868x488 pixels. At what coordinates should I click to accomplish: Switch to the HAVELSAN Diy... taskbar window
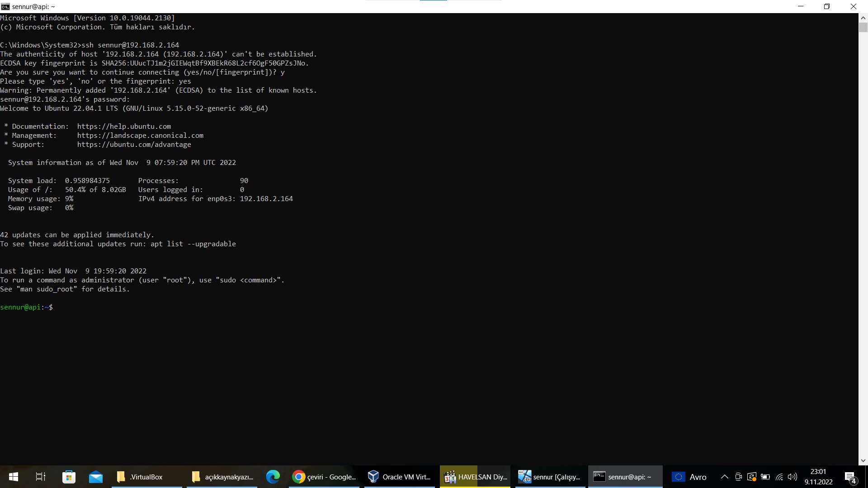click(475, 477)
